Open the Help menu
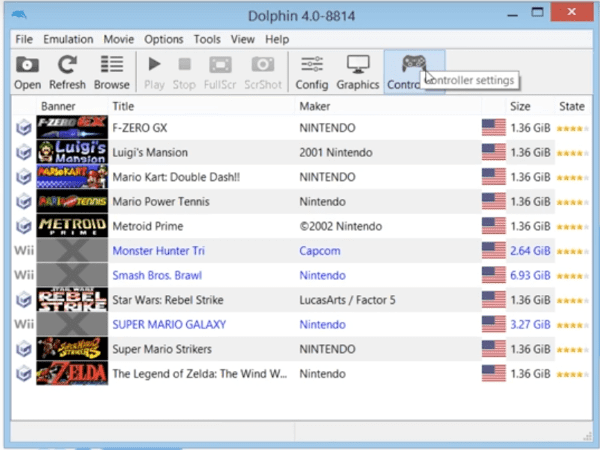The image size is (600, 450). 277,39
